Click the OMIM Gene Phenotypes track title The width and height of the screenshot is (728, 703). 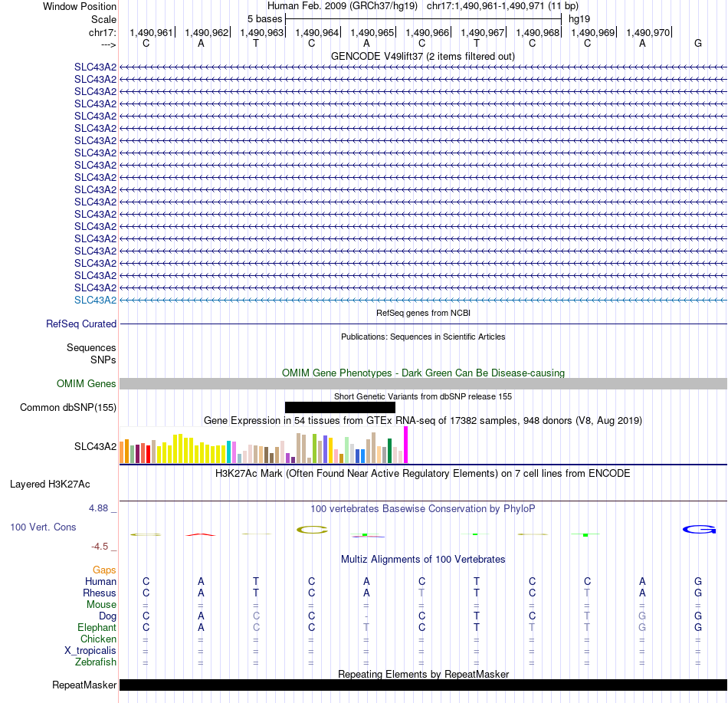423,373
